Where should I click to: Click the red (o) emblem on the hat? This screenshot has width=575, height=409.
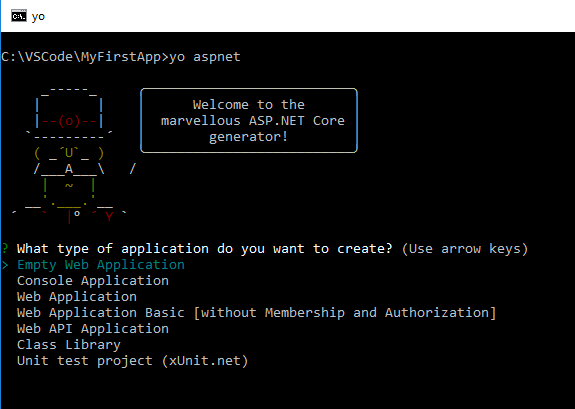(x=69, y=121)
